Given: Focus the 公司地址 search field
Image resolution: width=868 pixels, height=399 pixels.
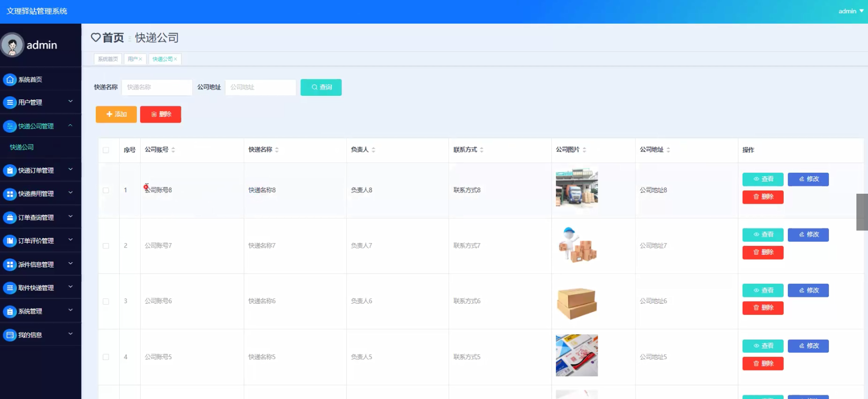Looking at the screenshot, I should point(260,87).
